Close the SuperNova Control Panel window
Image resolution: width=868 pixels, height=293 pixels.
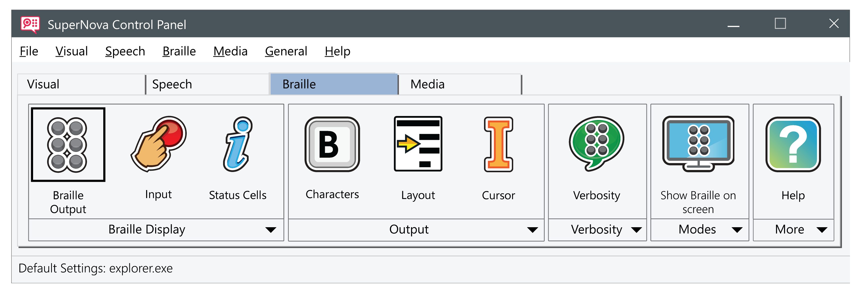[834, 24]
